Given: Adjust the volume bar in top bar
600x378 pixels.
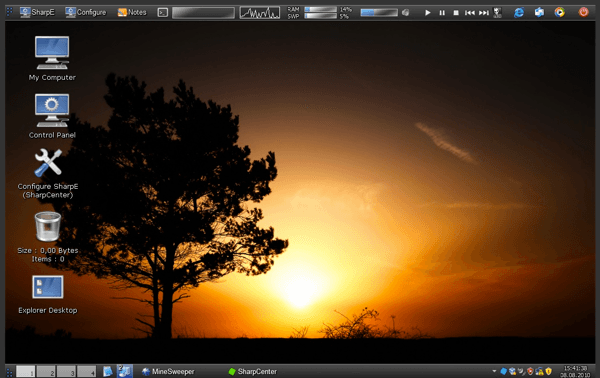Looking at the screenshot, I should pos(379,13).
